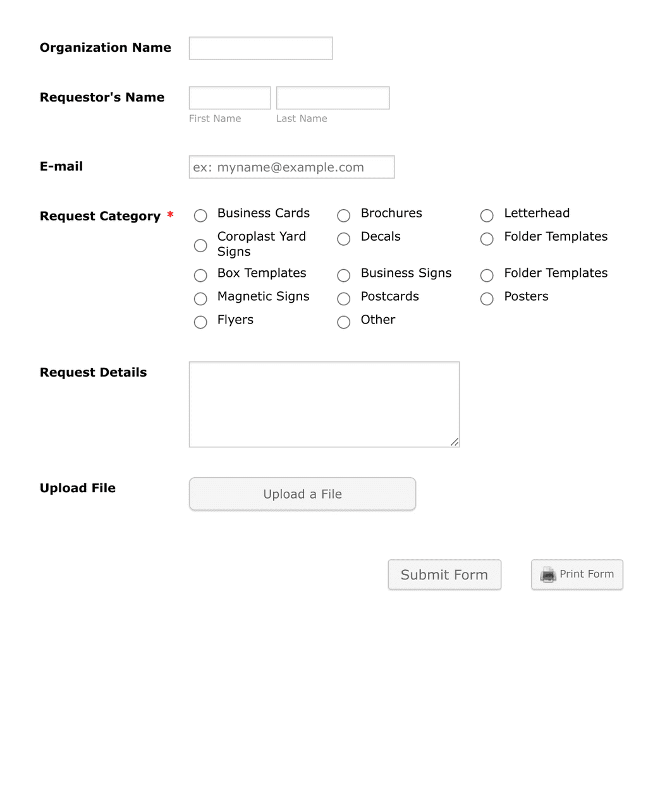The image size is (660, 812).
Task: Choose Posters as the request category
Action: point(487,299)
